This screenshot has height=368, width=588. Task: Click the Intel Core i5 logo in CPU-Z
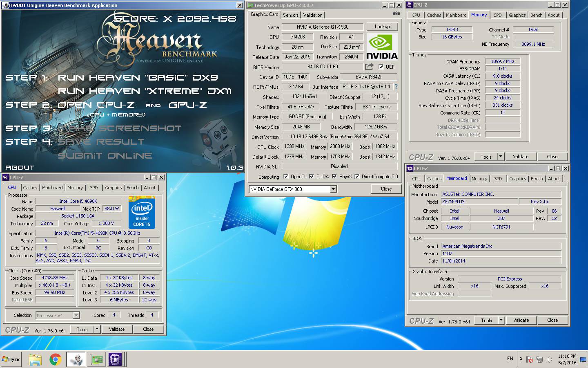coord(142,212)
